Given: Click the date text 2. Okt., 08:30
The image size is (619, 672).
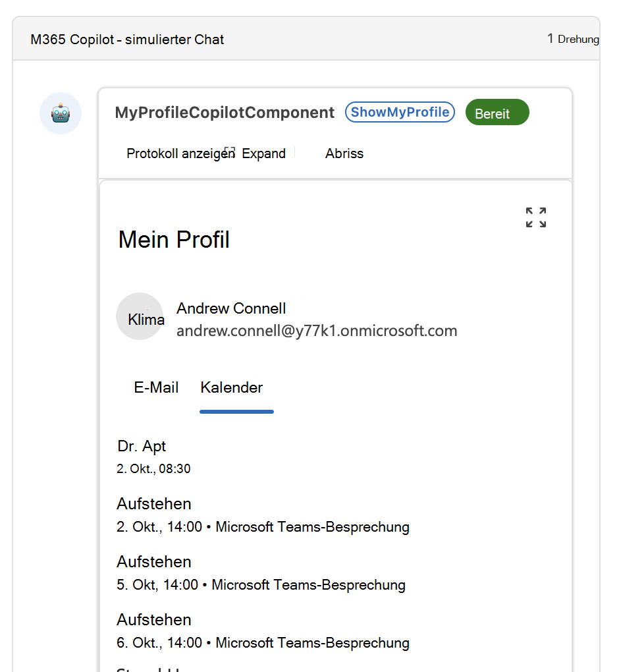Looking at the screenshot, I should [153, 469].
